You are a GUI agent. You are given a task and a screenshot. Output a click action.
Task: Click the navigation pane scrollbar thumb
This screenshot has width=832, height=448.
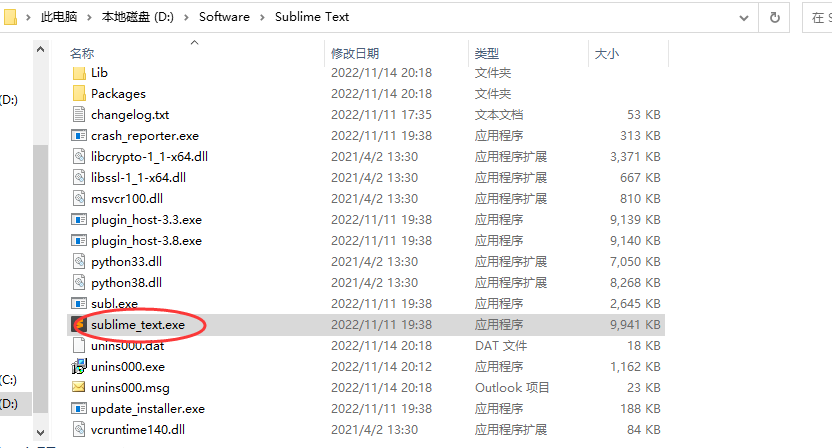pyautogui.click(x=40, y=279)
